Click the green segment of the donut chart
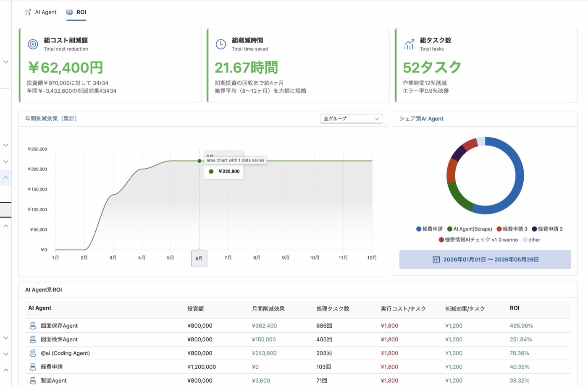Image resolution: width=588 pixels, height=386 pixels. point(458,197)
